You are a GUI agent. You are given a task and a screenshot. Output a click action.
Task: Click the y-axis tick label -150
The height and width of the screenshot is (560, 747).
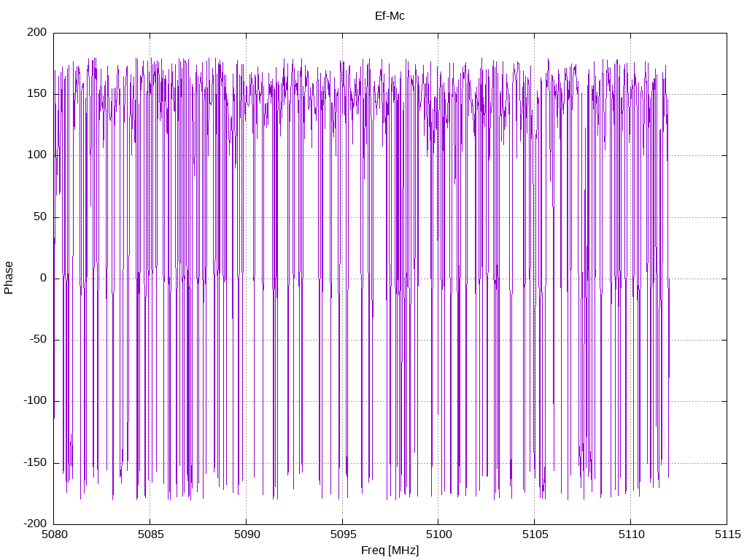click(x=35, y=462)
